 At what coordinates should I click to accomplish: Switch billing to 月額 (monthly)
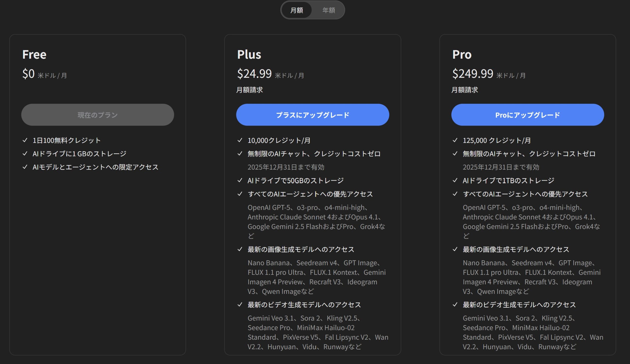(297, 10)
